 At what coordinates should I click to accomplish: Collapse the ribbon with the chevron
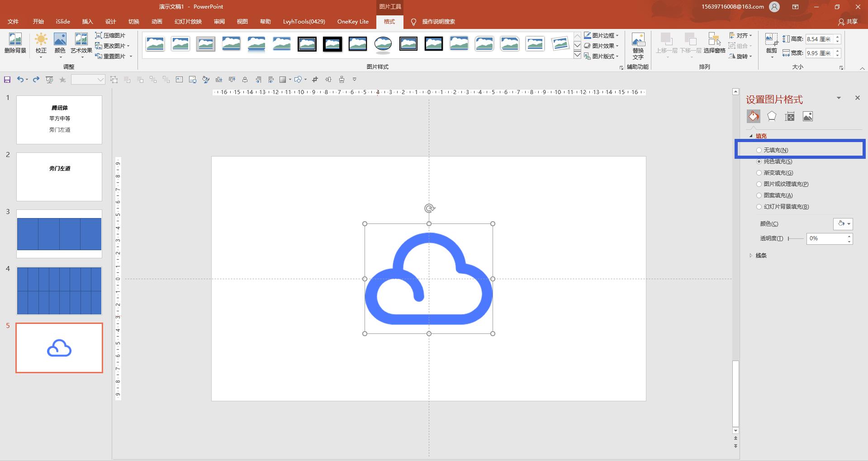tap(862, 68)
